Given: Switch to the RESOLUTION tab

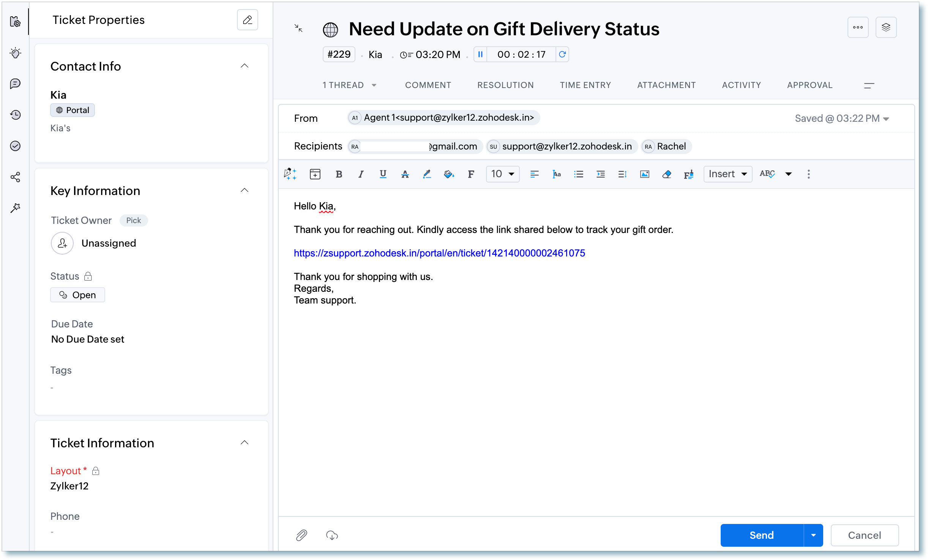Looking at the screenshot, I should 505,85.
